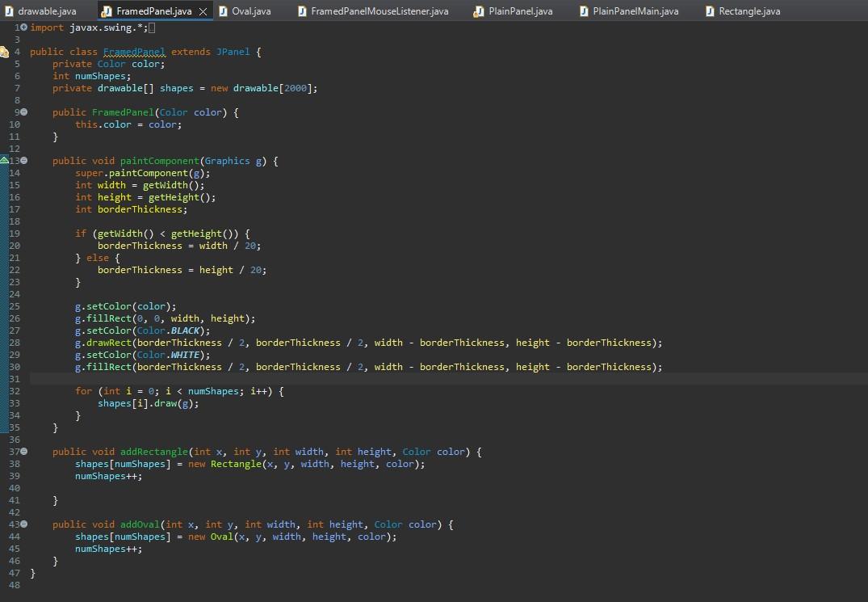Click g.setColor(color) on line 25
This screenshot has height=602, width=868.
[x=123, y=306]
